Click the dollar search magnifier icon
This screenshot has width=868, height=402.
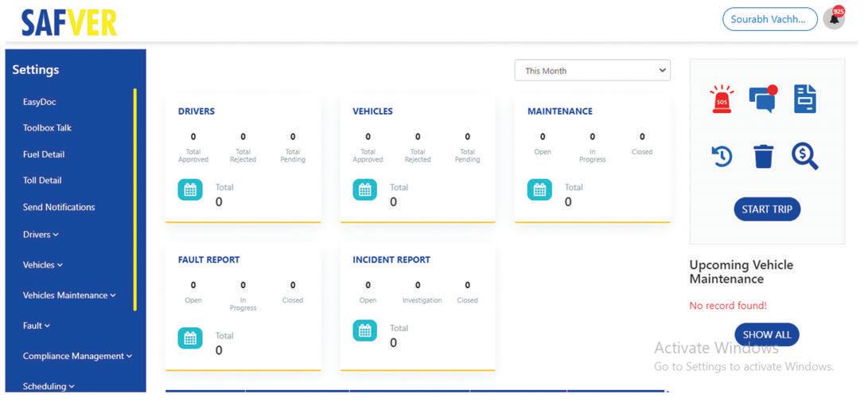point(805,157)
